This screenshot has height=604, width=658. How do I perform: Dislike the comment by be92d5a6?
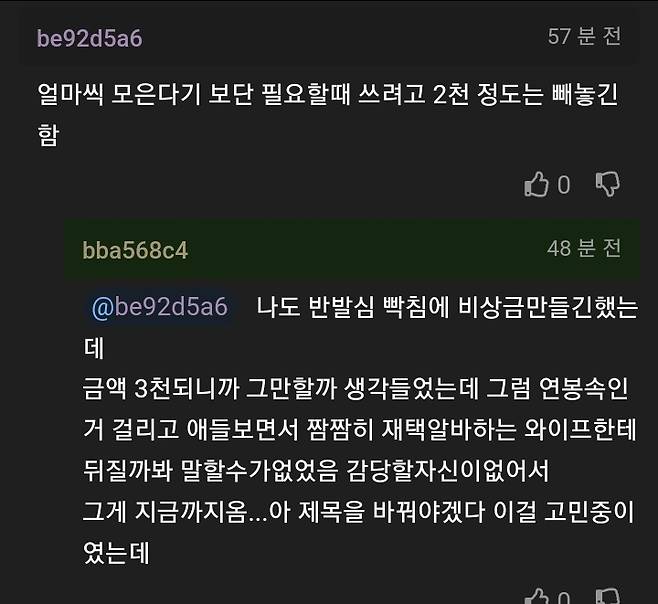click(x=607, y=184)
